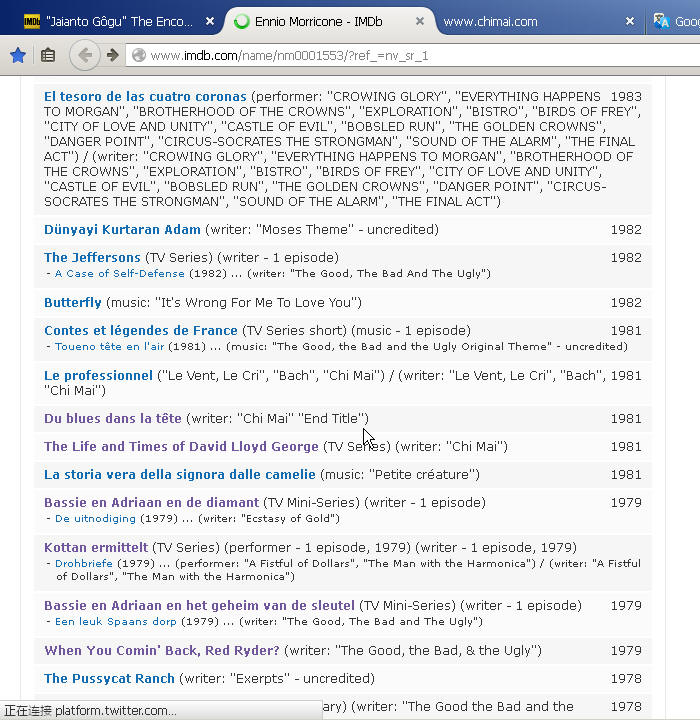The image size is (700, 721).
Task: Click the "Ecstasy of Gold" writer text
Action: (x=289, y=519)
